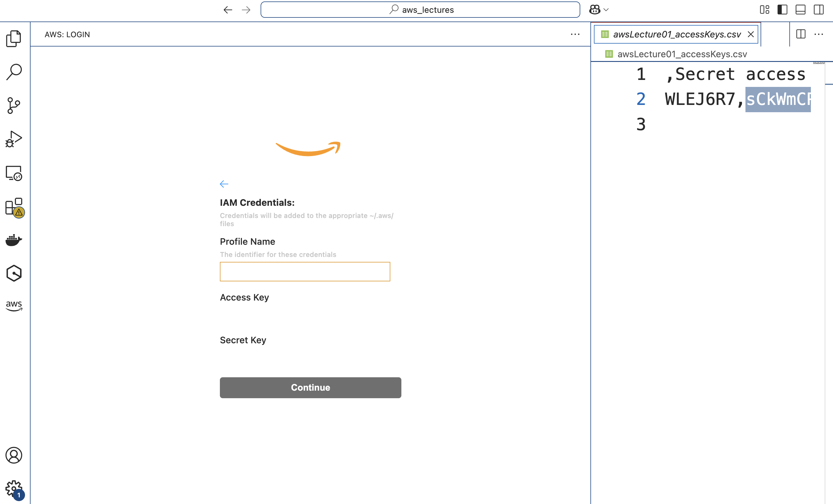Image resolution: width=833 pixels, height=504 pixels.
Task: Click line number 3 in CSV editor
Action: (641, 124)
